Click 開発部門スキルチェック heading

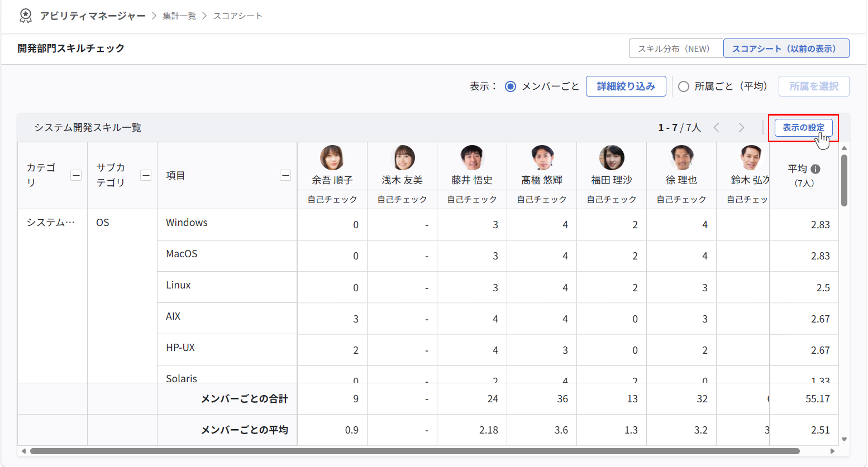pyautogui.click(x=71, y=48)
